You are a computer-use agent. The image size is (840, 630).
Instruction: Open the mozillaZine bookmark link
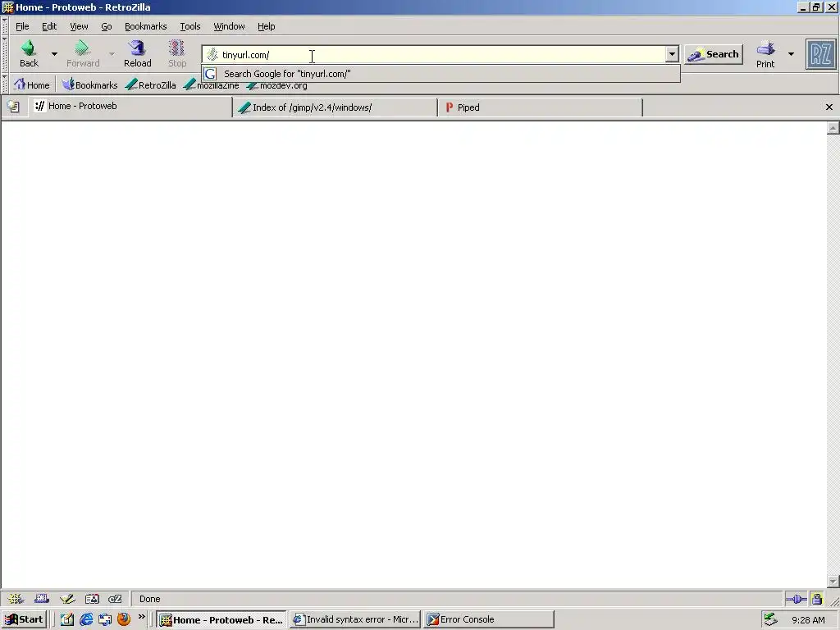[212, 85]
